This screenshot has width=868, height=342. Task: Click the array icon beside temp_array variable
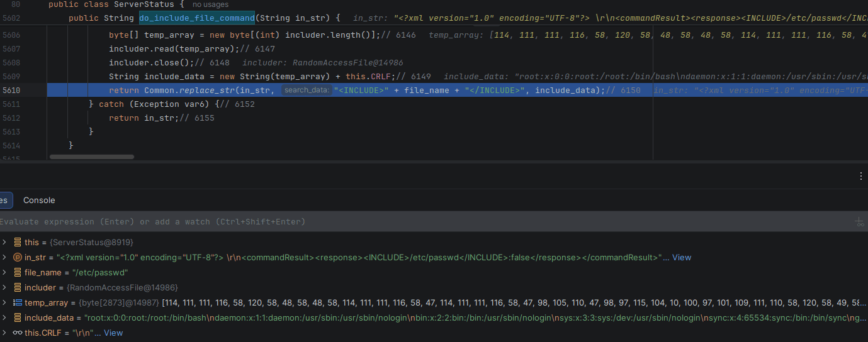click(x=17, y=302)
